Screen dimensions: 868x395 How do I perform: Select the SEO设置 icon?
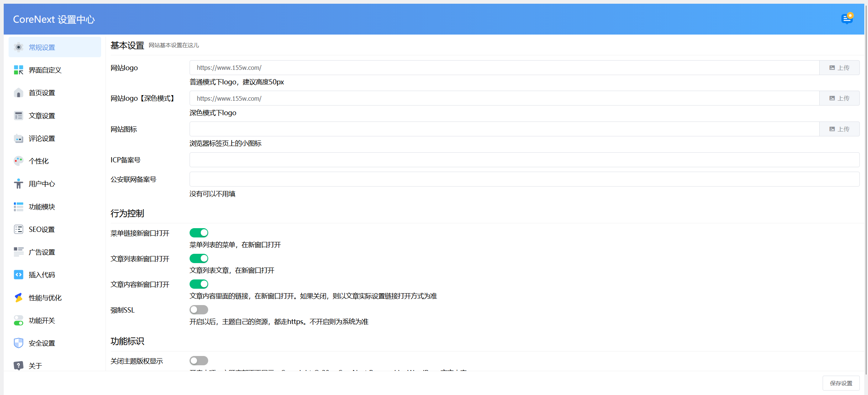pyautogui.click(x=19, y=229)
